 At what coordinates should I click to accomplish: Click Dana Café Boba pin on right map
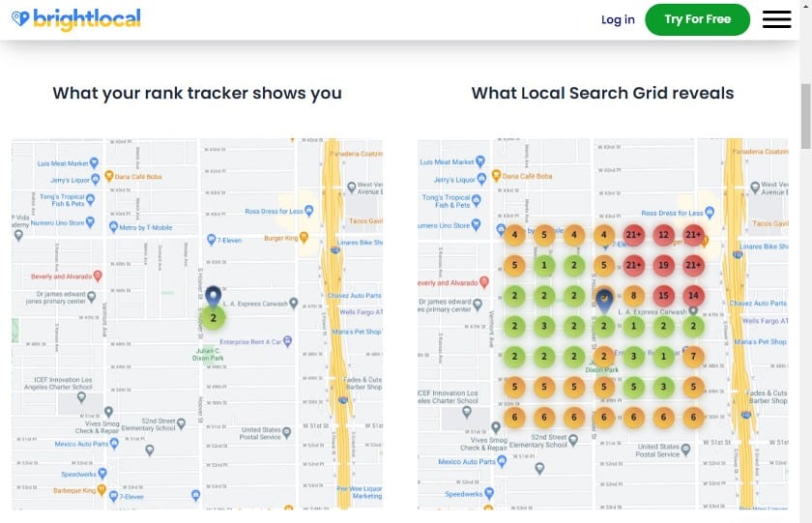496,176
